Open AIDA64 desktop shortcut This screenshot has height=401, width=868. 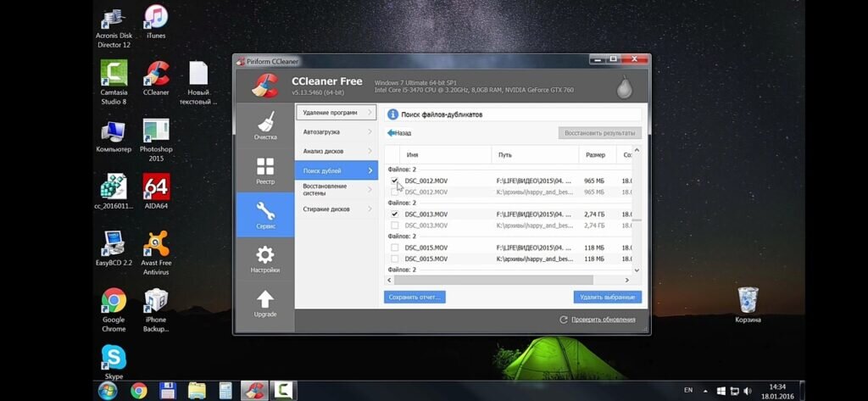pos(156,191)
